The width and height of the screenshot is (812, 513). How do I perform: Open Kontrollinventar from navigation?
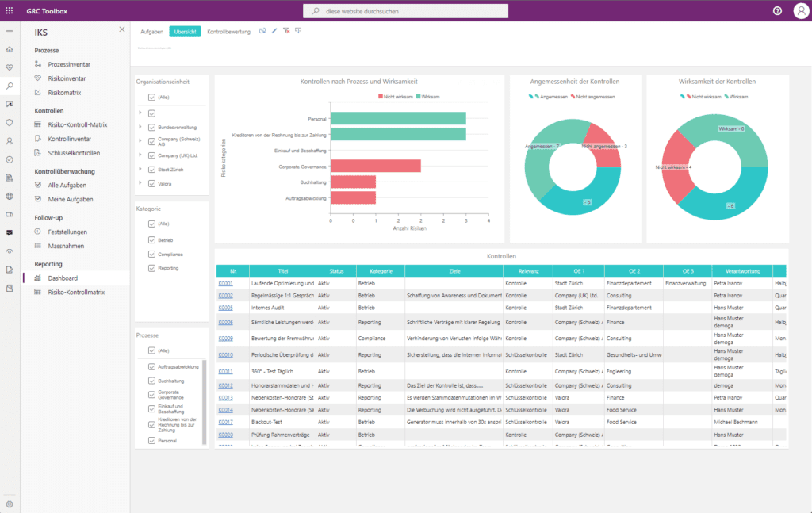point(70,139)
